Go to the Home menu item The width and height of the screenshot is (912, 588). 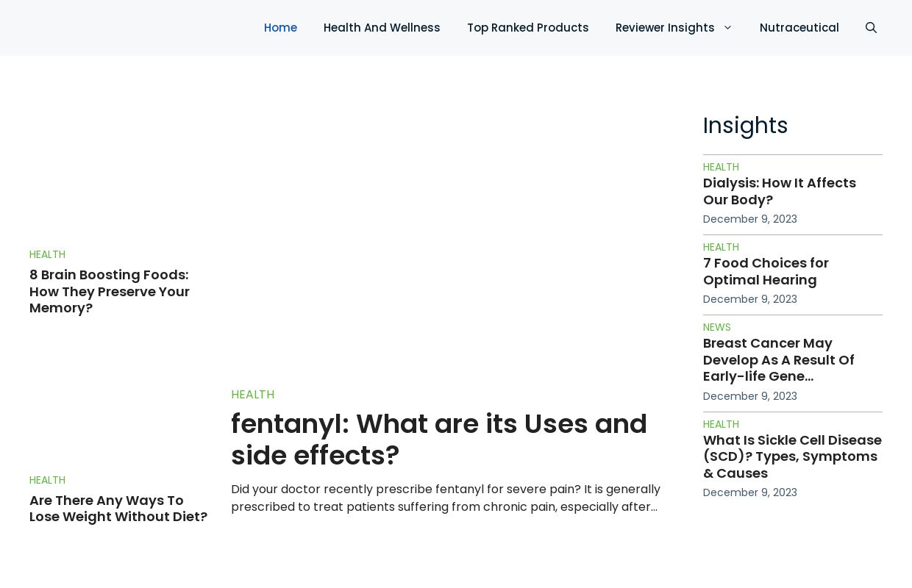click(280, 28)
